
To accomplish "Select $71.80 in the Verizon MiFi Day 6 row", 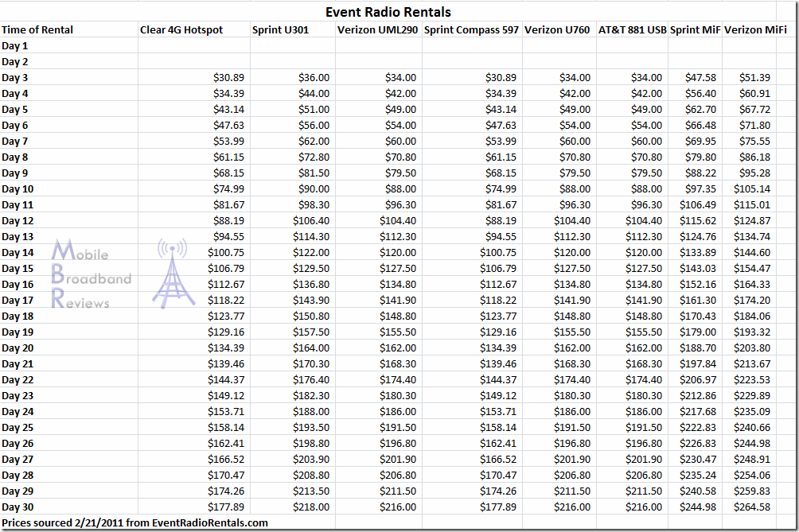I will [x=754, y=125].
